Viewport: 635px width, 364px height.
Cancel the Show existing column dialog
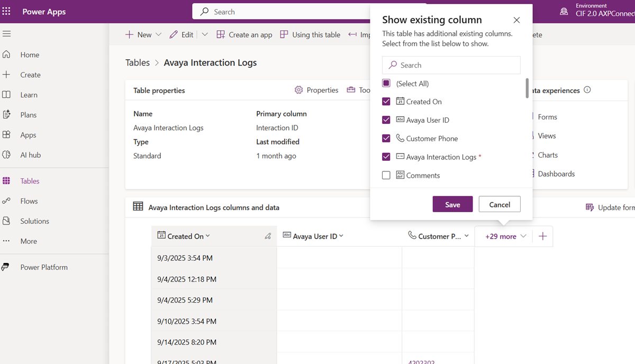500,204
